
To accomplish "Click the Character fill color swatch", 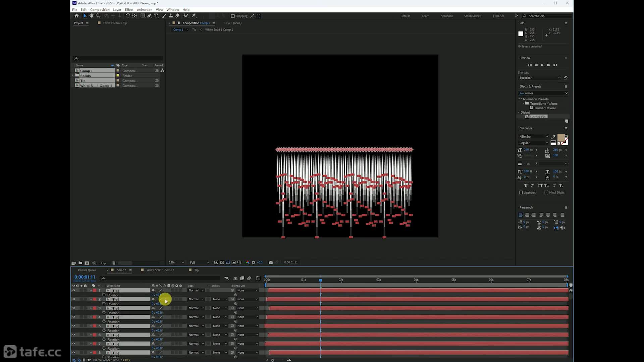I will tap(561, 138).
